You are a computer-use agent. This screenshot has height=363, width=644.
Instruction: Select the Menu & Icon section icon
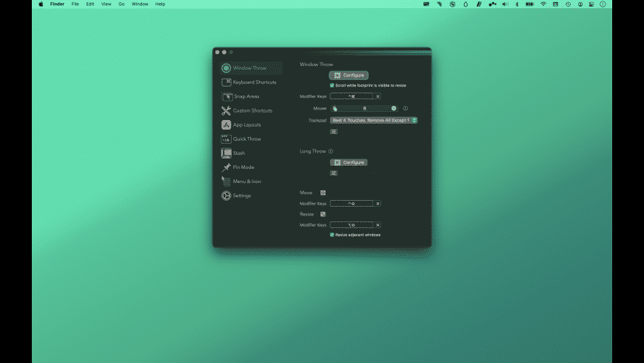(x=227, y=181)
